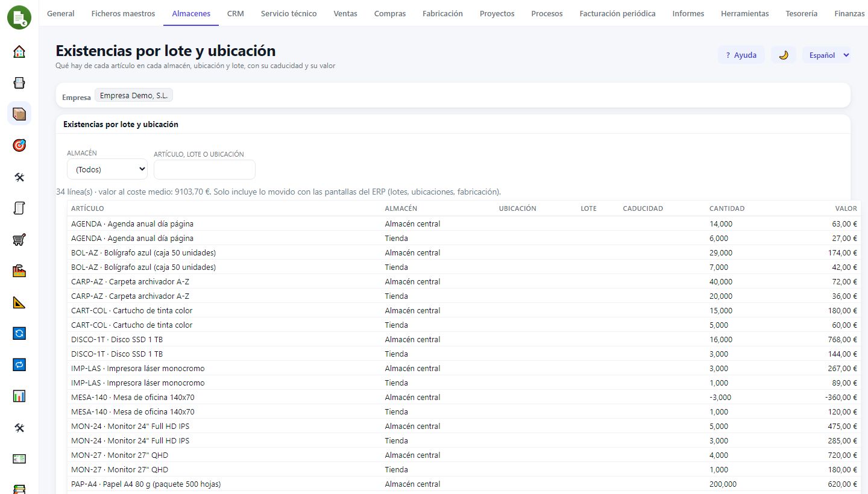Click 'Tienda' in the CART-COL 60,00 € row
This screenshot has height=494, width=868.
397,325
